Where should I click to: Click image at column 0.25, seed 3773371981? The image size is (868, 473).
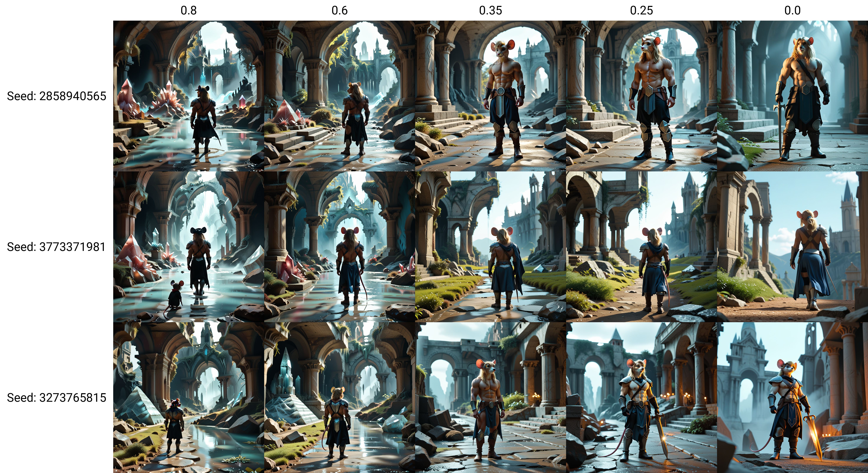[642, 247]
